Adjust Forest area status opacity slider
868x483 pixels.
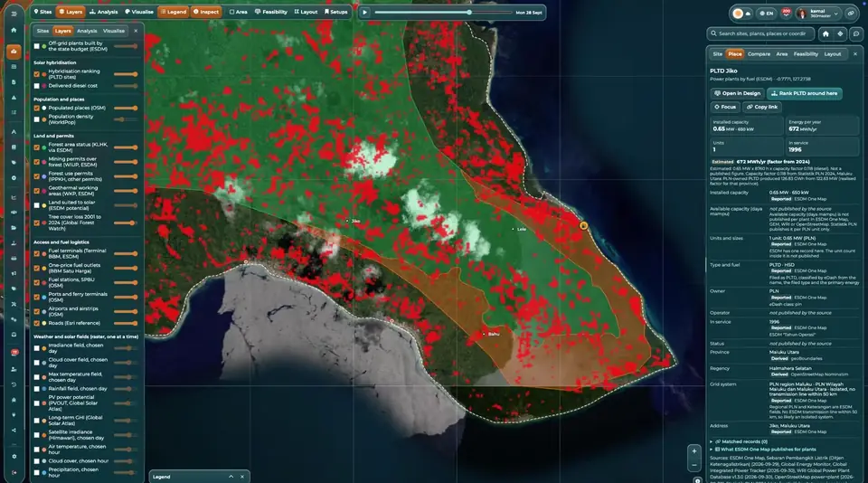coord(127,147)
